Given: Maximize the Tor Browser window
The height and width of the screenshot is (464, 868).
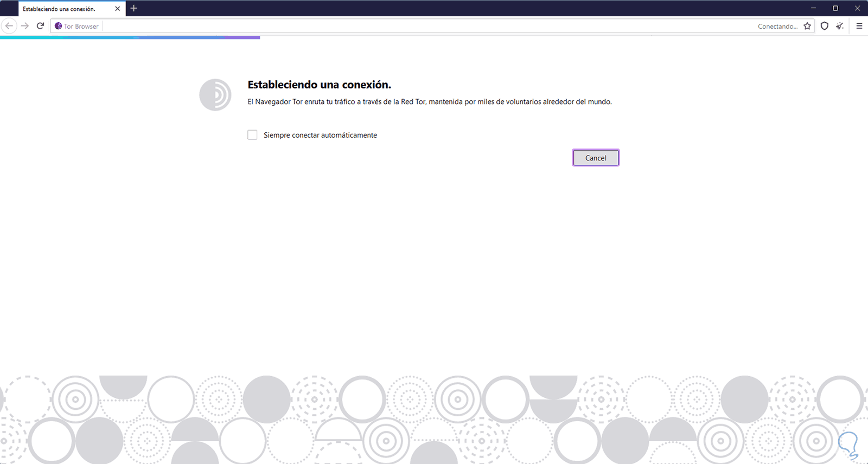Looking at the screenshot, I should click(835, 8).
